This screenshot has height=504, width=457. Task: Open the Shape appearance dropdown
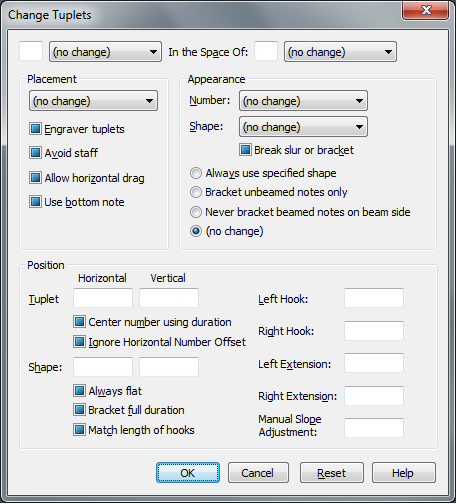pos(303,127)
